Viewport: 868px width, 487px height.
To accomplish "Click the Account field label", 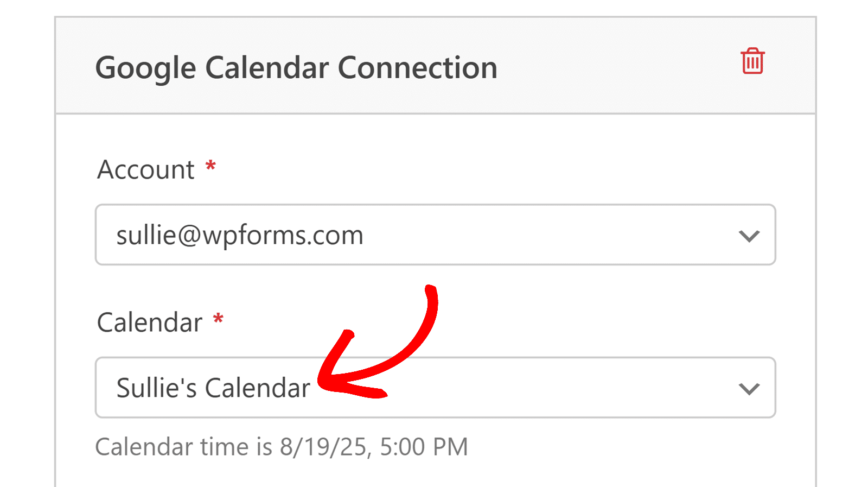I will point(145,169).
